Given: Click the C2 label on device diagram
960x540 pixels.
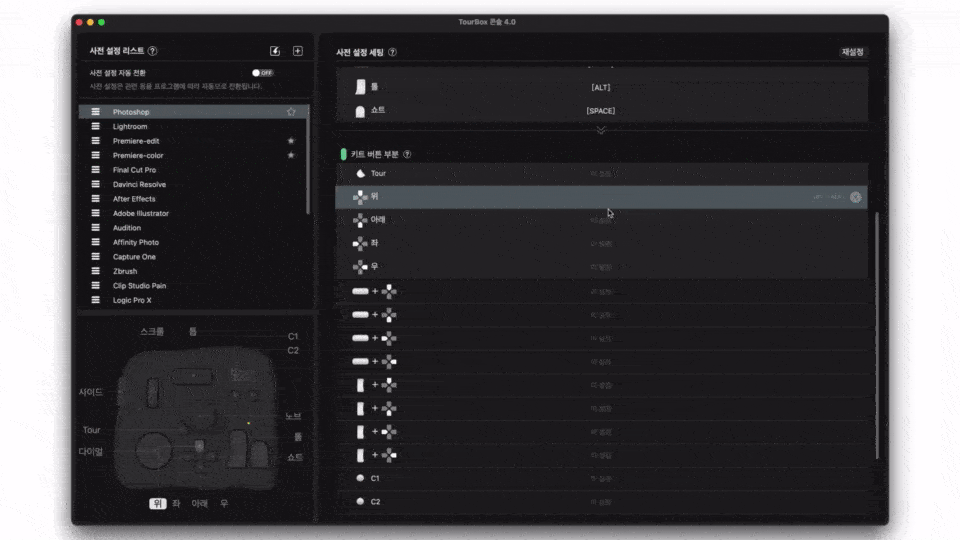Looking at the screenshot, I should (x=293, y=350).
